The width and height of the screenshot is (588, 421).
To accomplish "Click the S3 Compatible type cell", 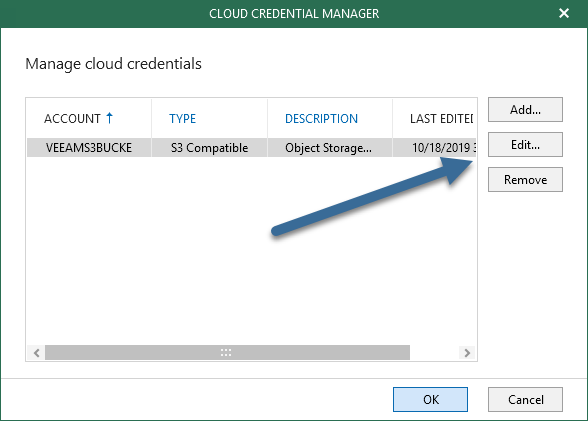I will pyautogui.click(x=209, y=148).
